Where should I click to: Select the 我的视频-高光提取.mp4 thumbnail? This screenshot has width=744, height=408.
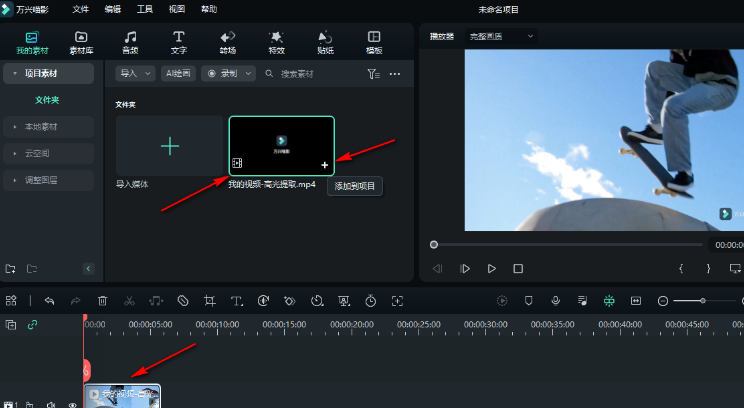click(281, 146)
